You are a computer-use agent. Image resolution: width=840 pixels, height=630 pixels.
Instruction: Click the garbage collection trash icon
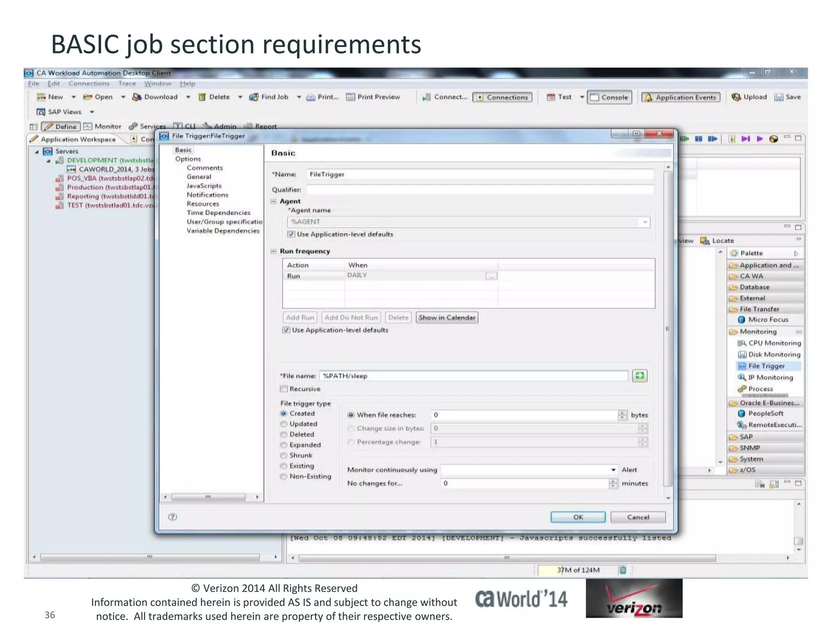point(623,570)
